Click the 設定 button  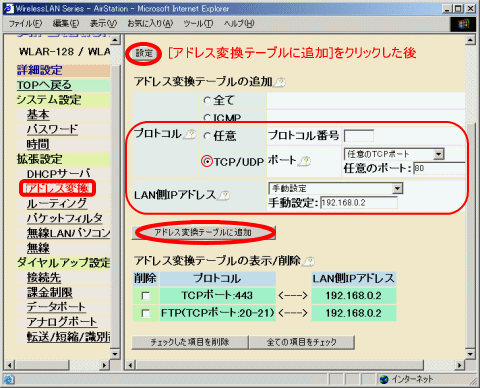coord(144,53)
